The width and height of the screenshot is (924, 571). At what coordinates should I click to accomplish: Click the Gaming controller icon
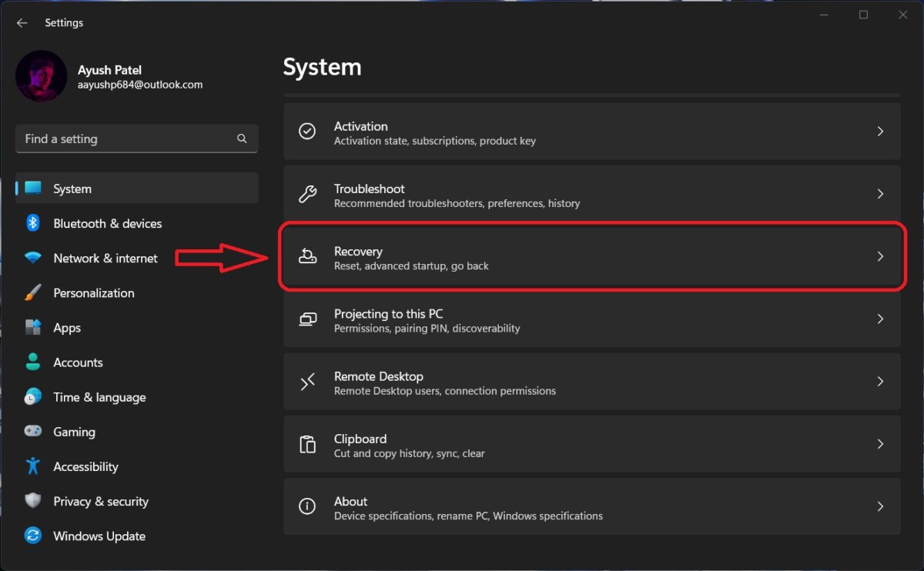point(32,432)
